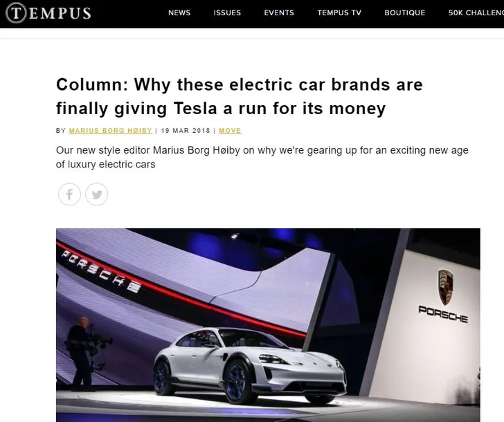This screenshot has height=422, width=504.
Task: Open the News menu item
Action: pos(179,13)
